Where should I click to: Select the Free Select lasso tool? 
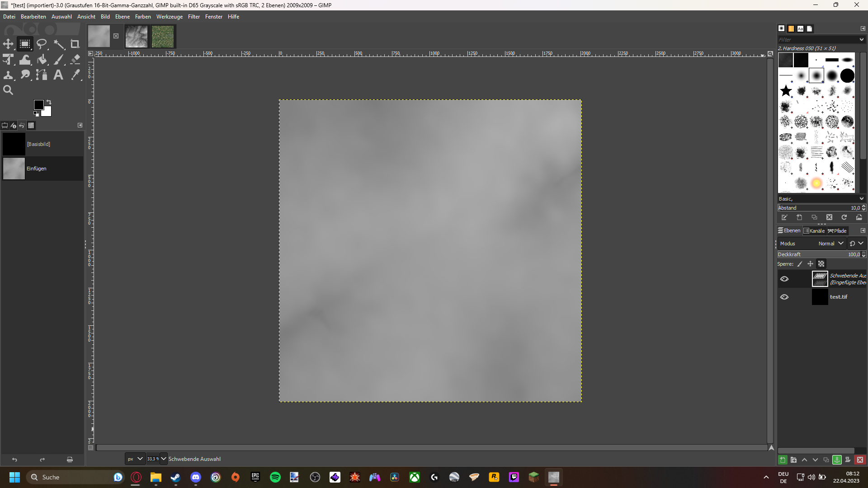tap(42, 44)
